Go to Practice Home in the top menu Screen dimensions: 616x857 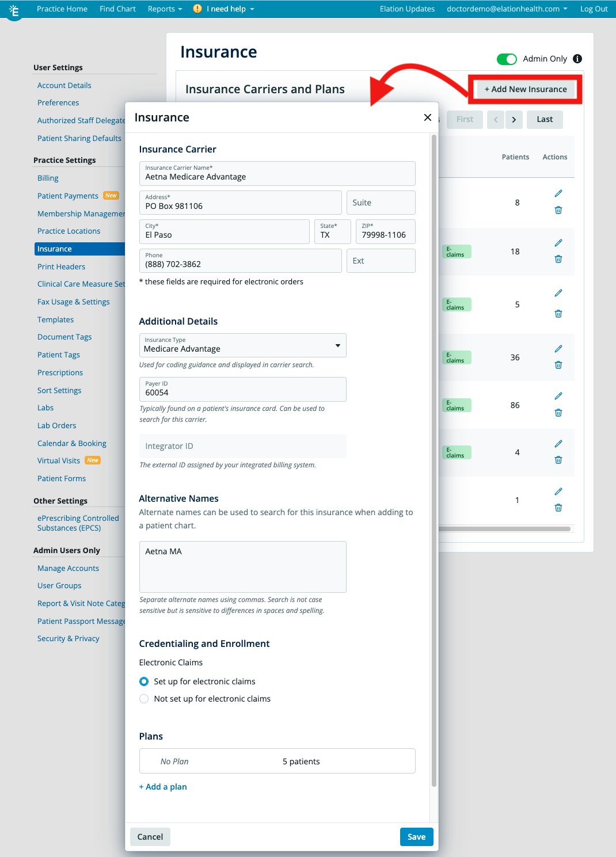(x=62, y=9)
